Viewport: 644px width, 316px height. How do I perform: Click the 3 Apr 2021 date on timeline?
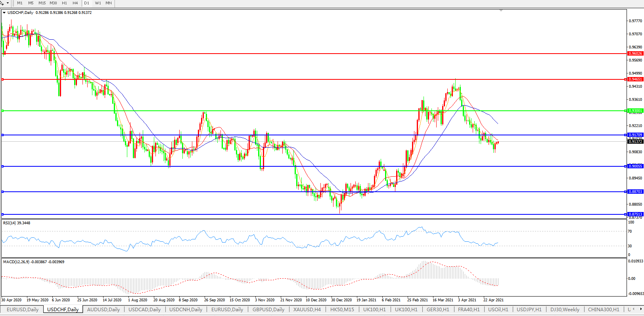tap(467, 300)
